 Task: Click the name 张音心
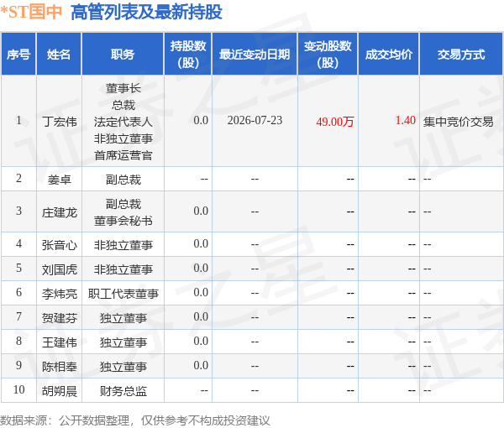click(x=60, y=245)
